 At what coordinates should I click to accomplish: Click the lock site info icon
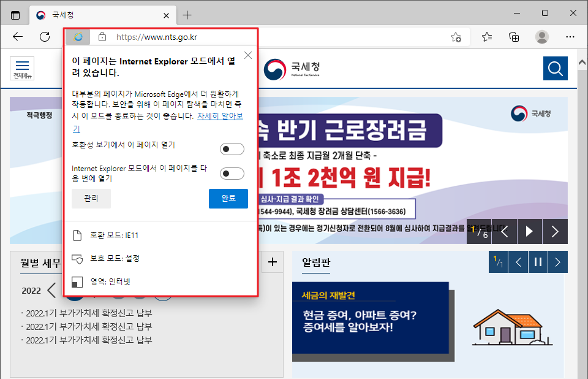coord(102,37)
